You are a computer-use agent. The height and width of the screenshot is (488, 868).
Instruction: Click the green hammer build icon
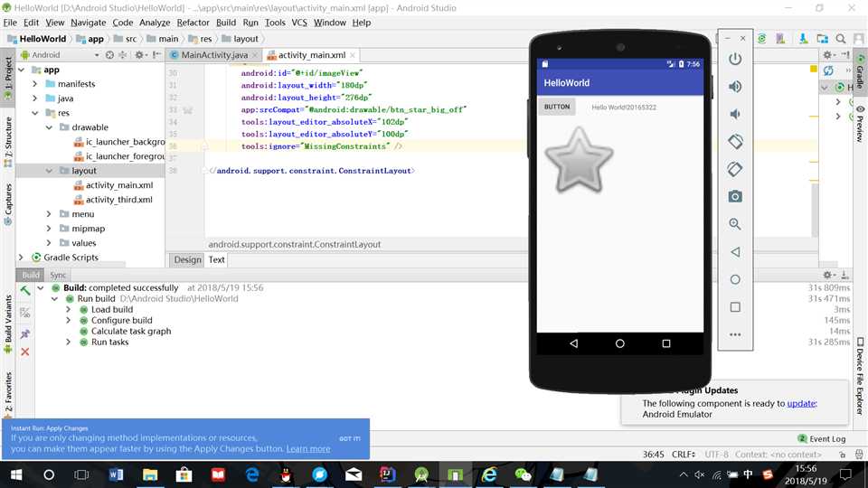25,290
